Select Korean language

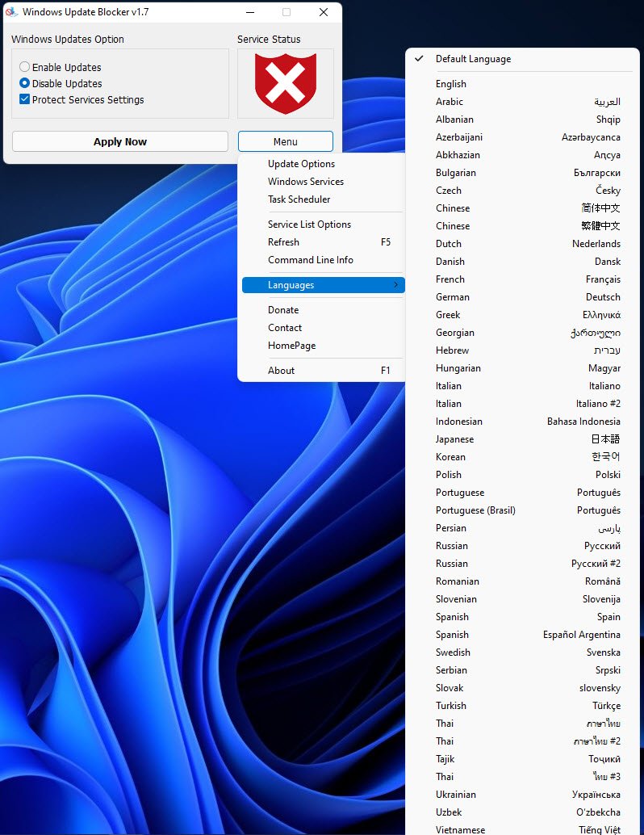pyautogui.click(x=522, y=457)
